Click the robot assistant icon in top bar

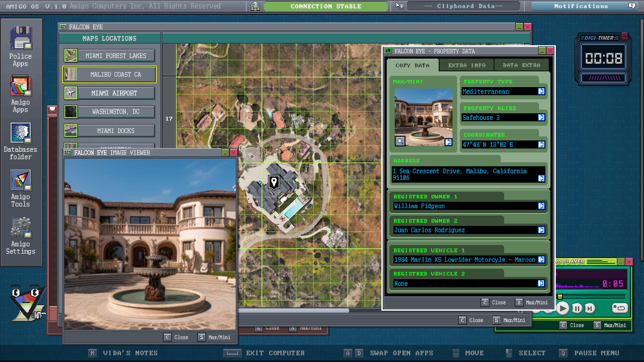pyautogui.click(x=255, y=6)
